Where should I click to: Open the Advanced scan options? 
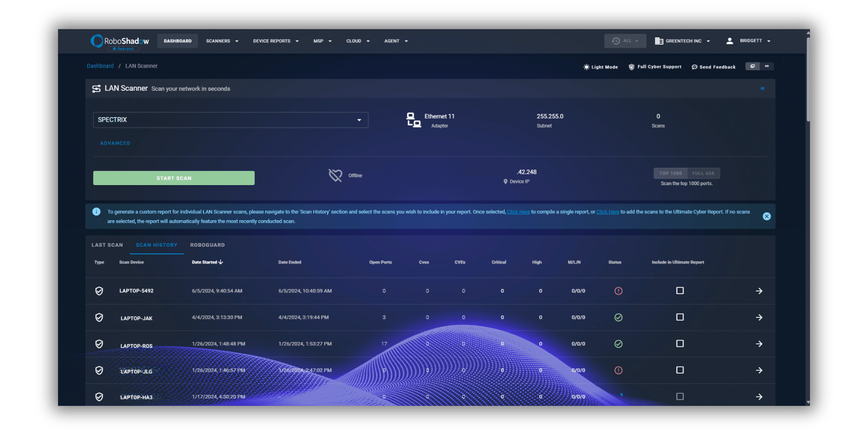click(x=115, y=143)
